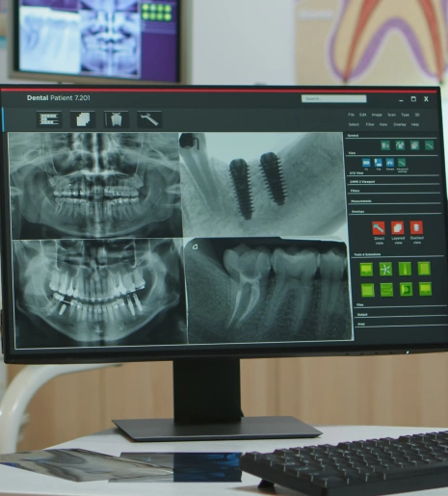Open the list layout icon in top toolbar
448x496 pixels.
49,119
